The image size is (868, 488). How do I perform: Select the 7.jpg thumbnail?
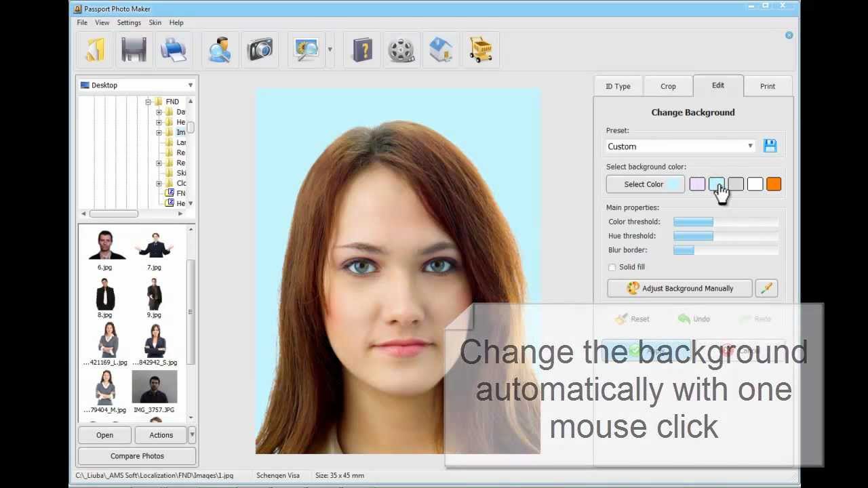[x=154, y=250]
